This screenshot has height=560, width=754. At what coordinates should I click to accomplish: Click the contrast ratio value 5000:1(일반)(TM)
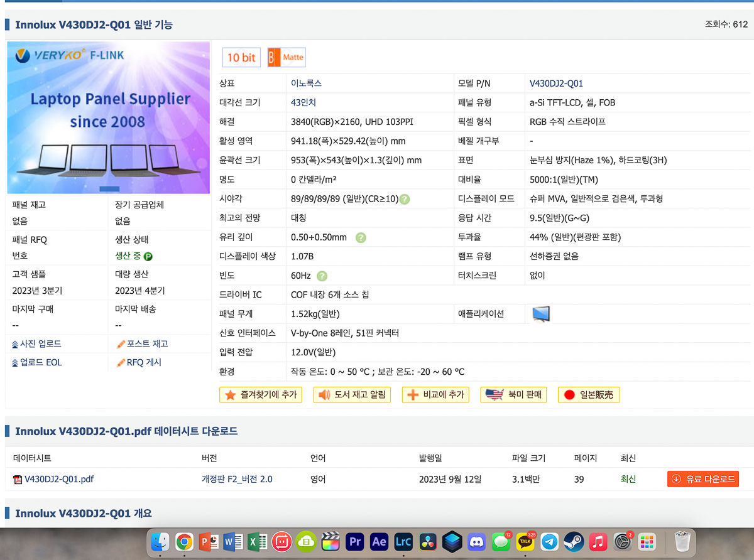pyautogui.click(x=564, y=180)
